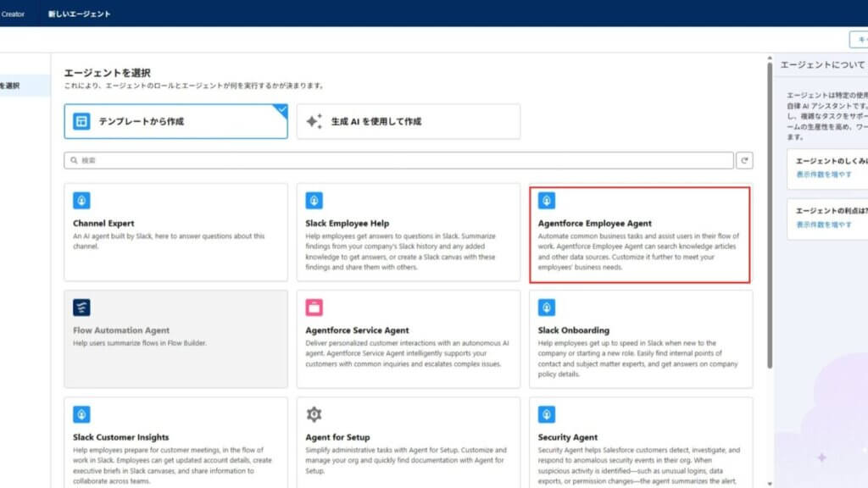Screen dimensions: 868x488
Task: Click the Agent for Setup gear icon
Action: coord(314,414)
